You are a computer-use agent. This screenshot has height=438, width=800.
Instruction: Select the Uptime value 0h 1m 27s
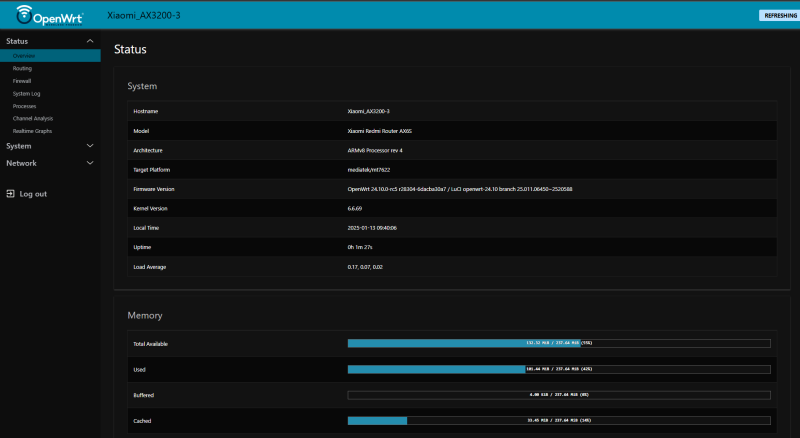[x=360, y=248]
